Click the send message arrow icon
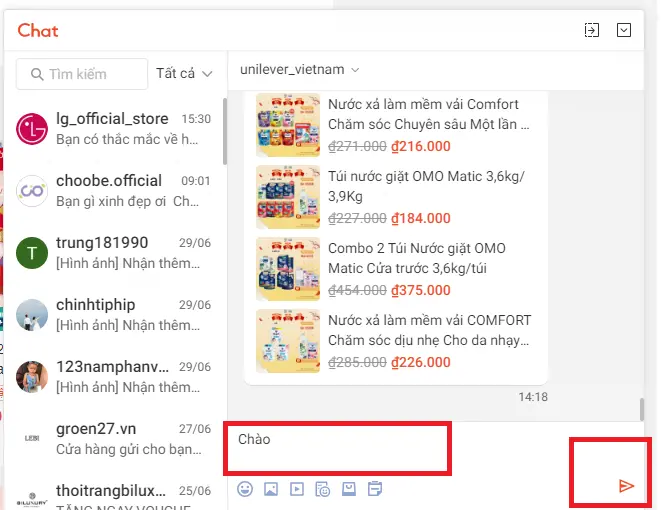Viewport: 670px width, 510px height. pos(626,486)
